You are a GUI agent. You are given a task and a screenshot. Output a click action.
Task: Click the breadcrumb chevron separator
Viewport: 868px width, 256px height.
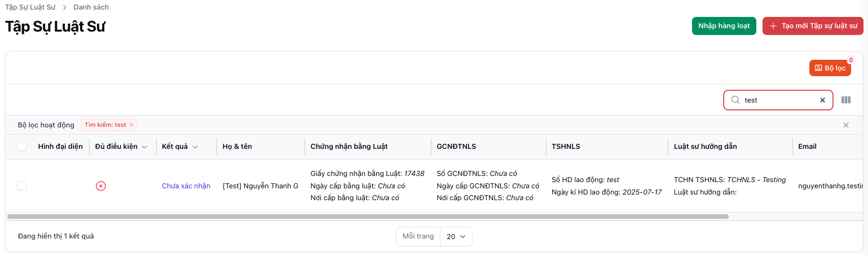point(64,7)
